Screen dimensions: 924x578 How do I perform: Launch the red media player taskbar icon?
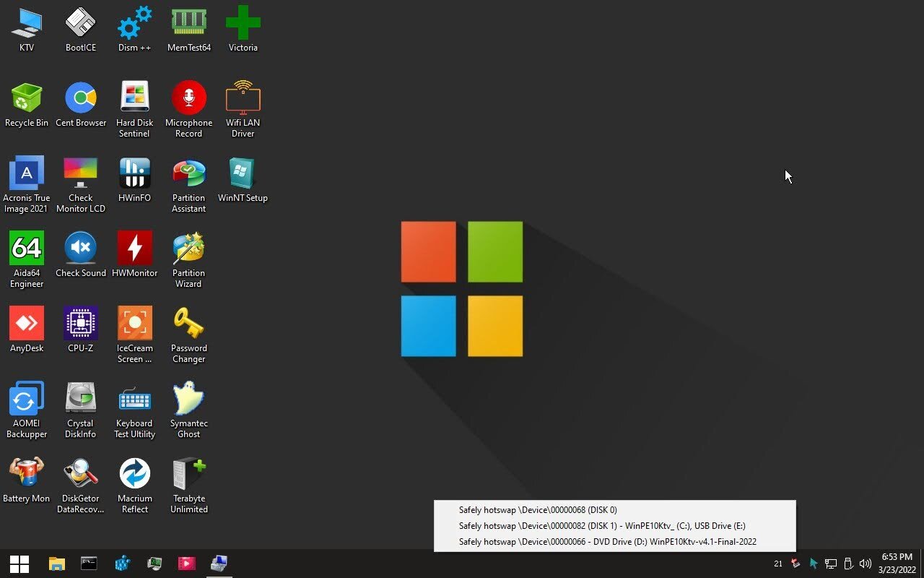(187, 564)
